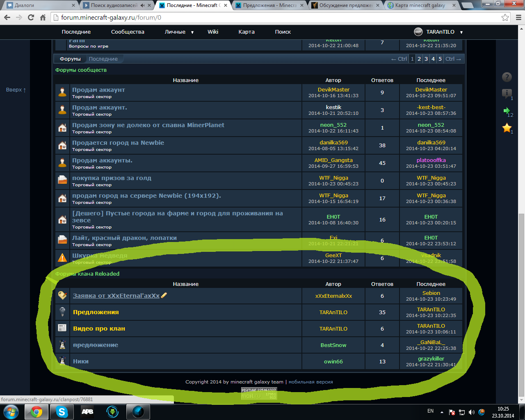Expand the 'Личные' menu dropdown arrow
The image size is (525, 420).
pyautogui.click(x=192, y=32)
